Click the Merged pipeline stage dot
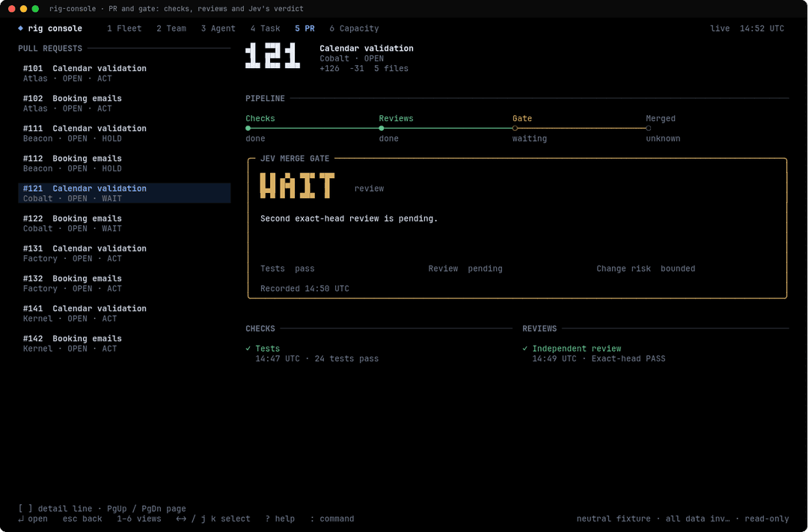 (648, 129)
